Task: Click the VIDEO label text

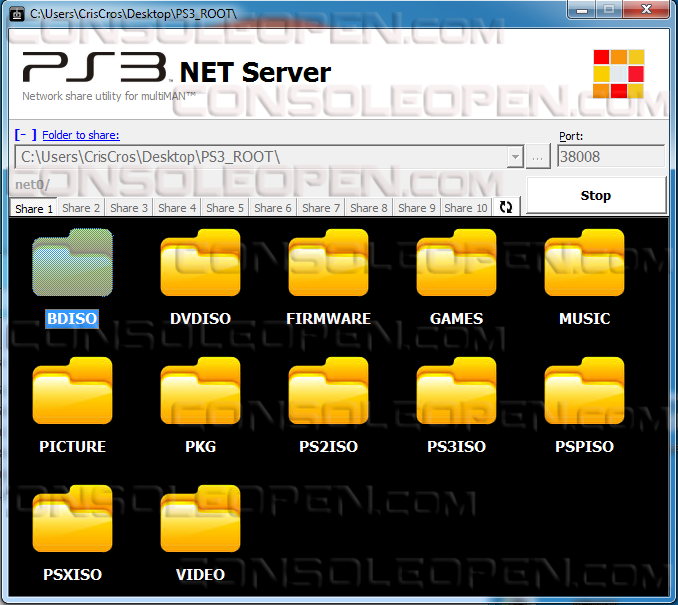Action: click(x=200, y=575)
